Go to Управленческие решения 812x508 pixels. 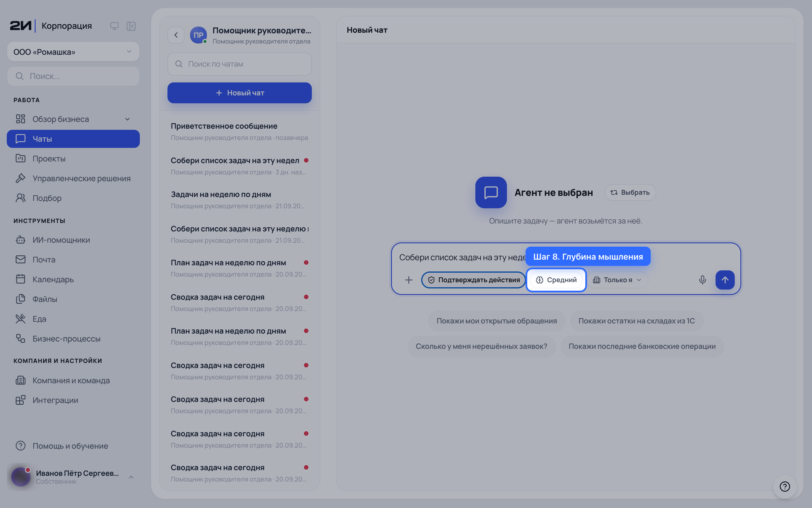[x=73, y=178]
